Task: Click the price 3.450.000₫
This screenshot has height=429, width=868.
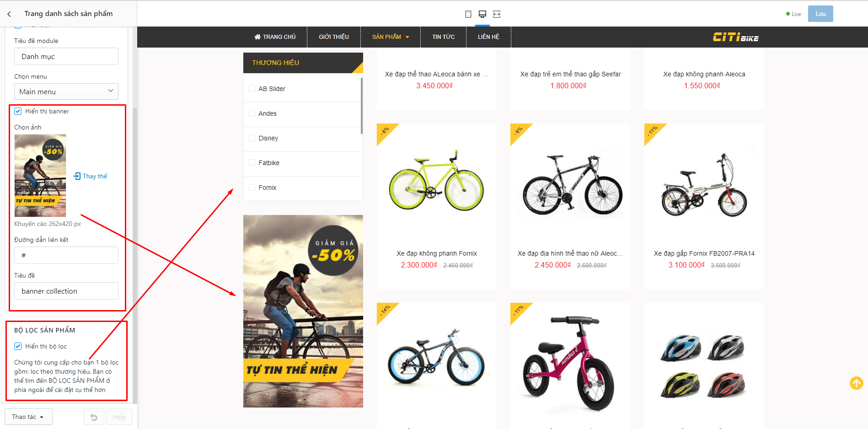Action: pyautogui.click(x=434, y=86)
